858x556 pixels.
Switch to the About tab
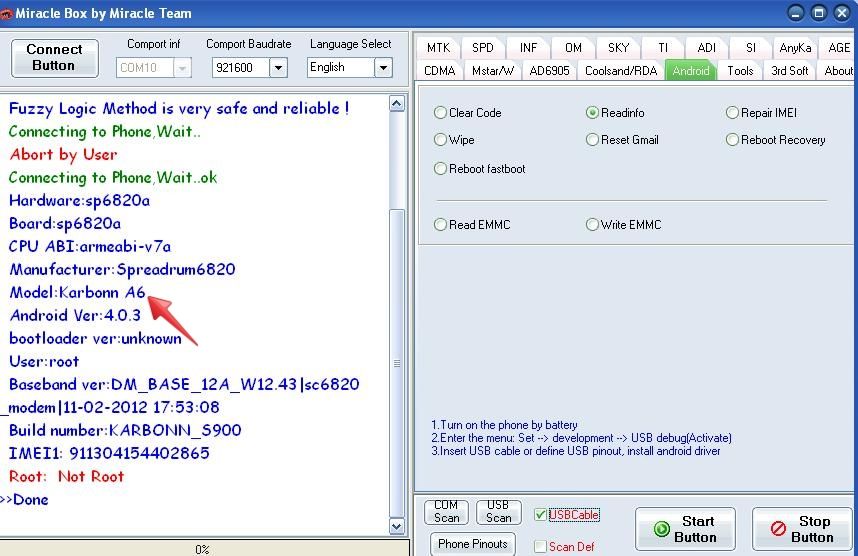[838, 71]
